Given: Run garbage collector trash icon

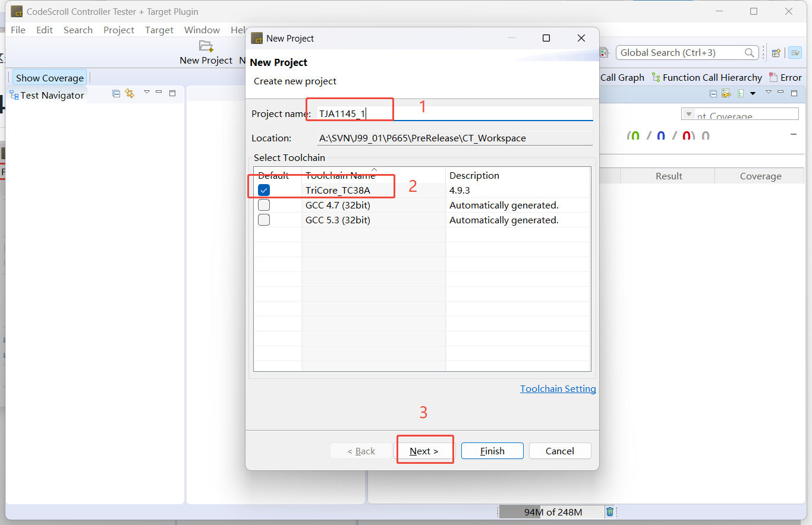Looking at the screenshot, I should coord(610,511).
